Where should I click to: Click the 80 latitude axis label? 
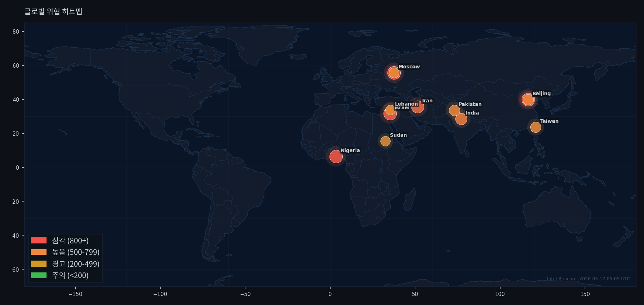pos(16,32)
